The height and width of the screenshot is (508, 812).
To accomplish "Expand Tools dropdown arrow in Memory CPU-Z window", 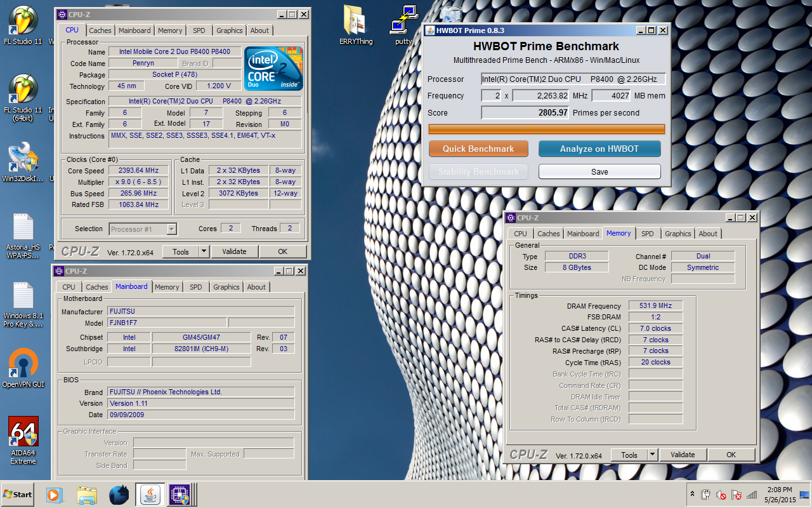I will tap(652, 455).
